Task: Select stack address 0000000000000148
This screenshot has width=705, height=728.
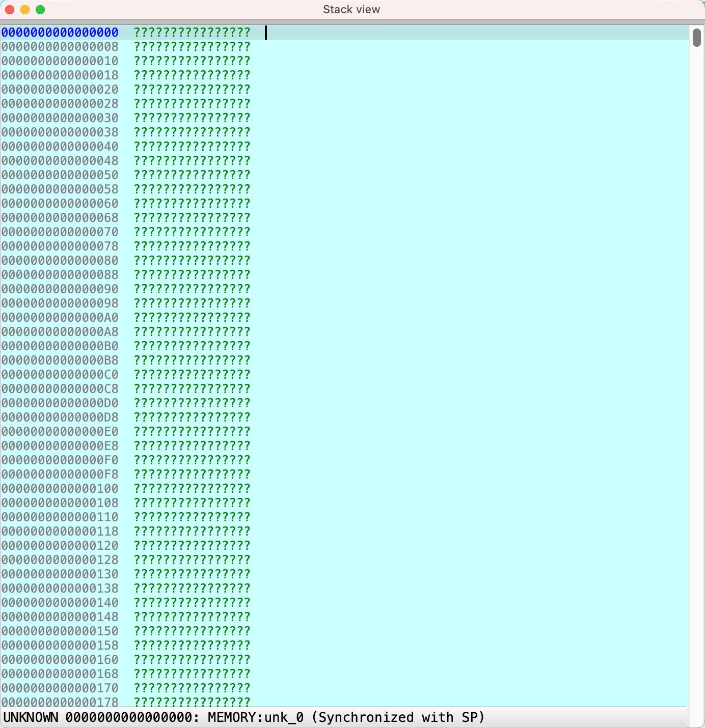Action: [x=60, y=617]
